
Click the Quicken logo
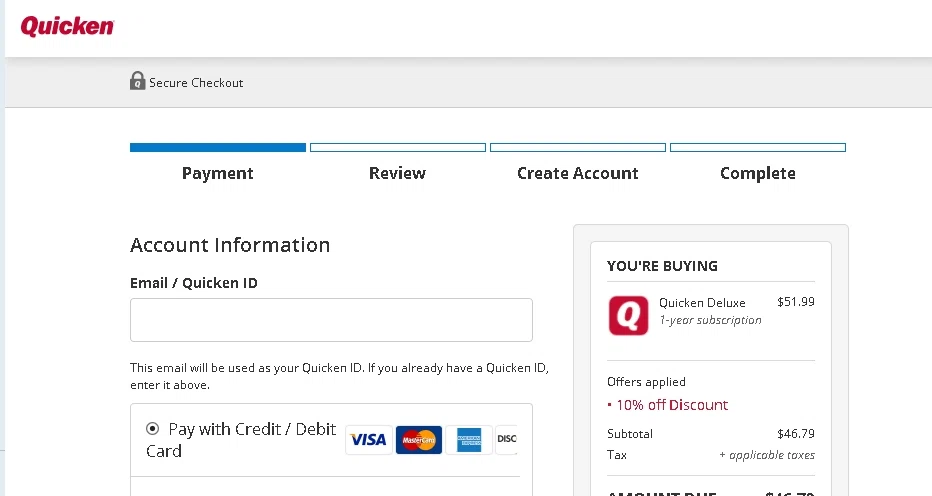point(67,26)
